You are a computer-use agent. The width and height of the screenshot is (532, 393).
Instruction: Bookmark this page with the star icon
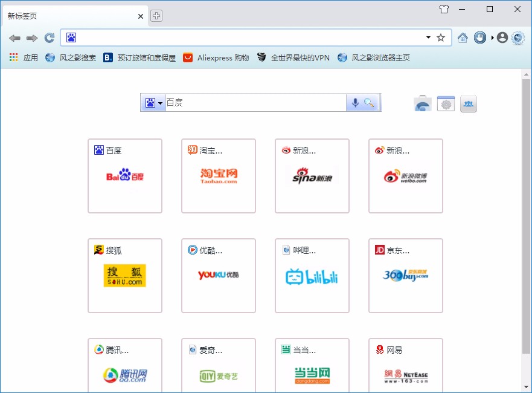(440, 37)
